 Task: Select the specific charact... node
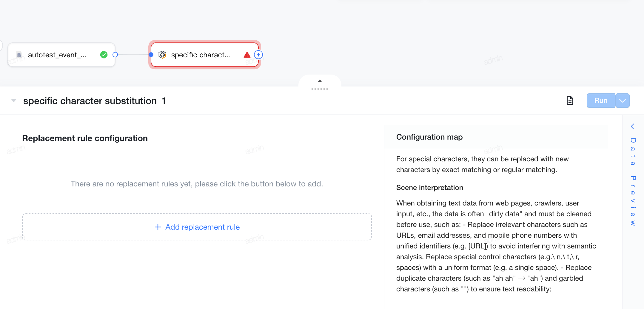[x=205, y=55]
